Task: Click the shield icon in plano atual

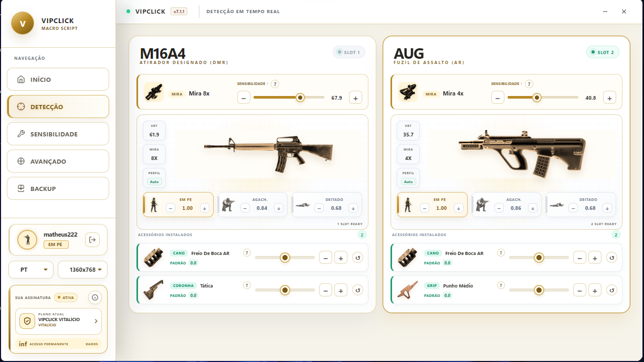Action: pos(27,321)
